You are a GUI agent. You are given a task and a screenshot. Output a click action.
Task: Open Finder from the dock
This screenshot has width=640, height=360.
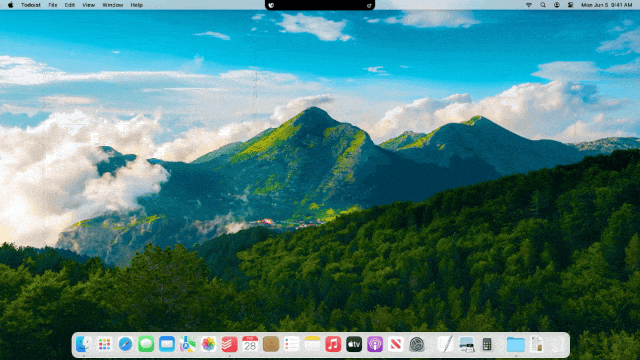(83, 344)
